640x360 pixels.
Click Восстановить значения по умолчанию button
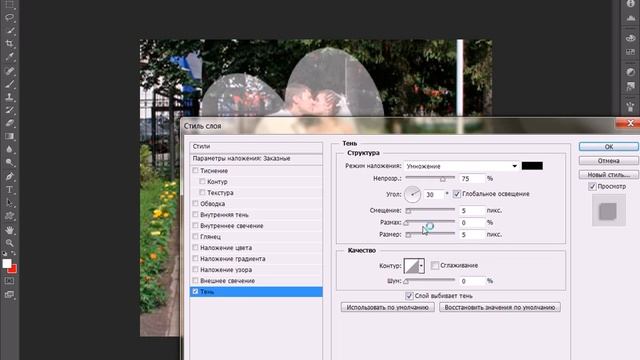coord(500,307)
